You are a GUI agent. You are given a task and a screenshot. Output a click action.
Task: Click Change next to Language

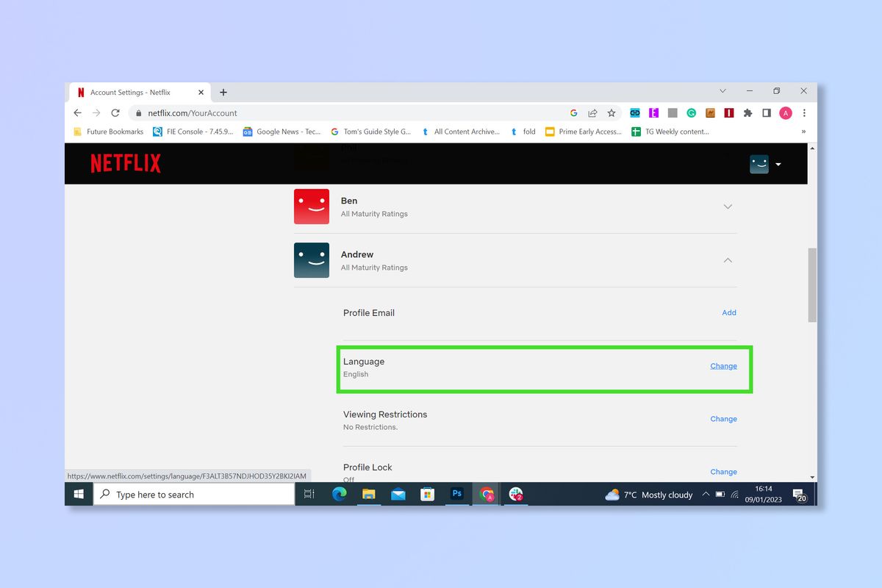pos(723,365)
